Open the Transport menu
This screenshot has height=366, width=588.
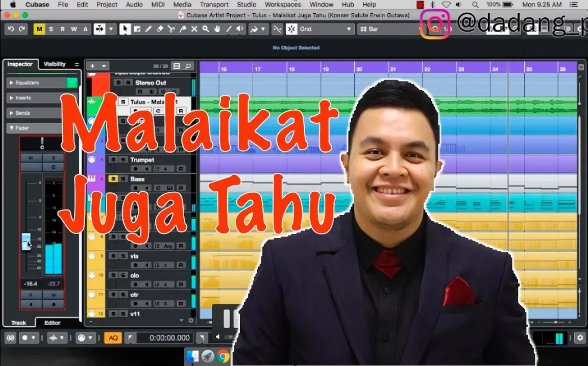click(x=214, y=5)
